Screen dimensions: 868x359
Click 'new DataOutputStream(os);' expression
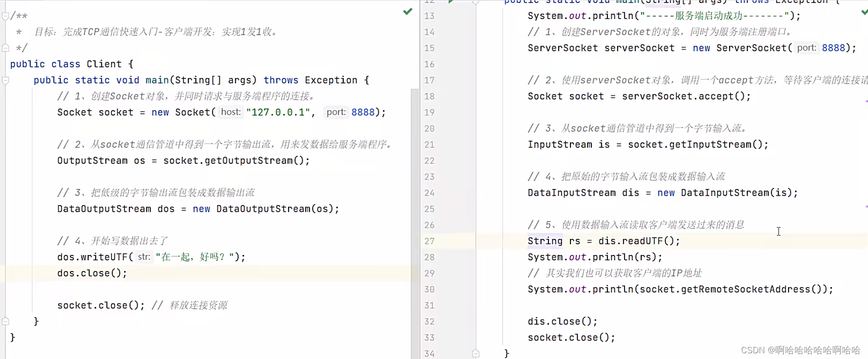tap(266, 209)
